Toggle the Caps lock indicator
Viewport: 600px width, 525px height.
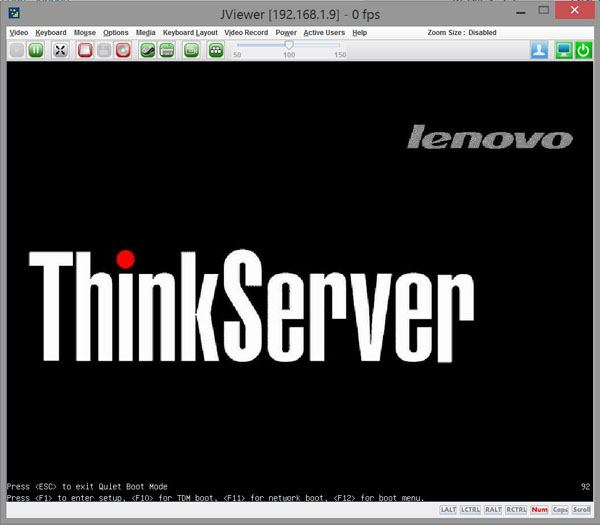point(560,510)
